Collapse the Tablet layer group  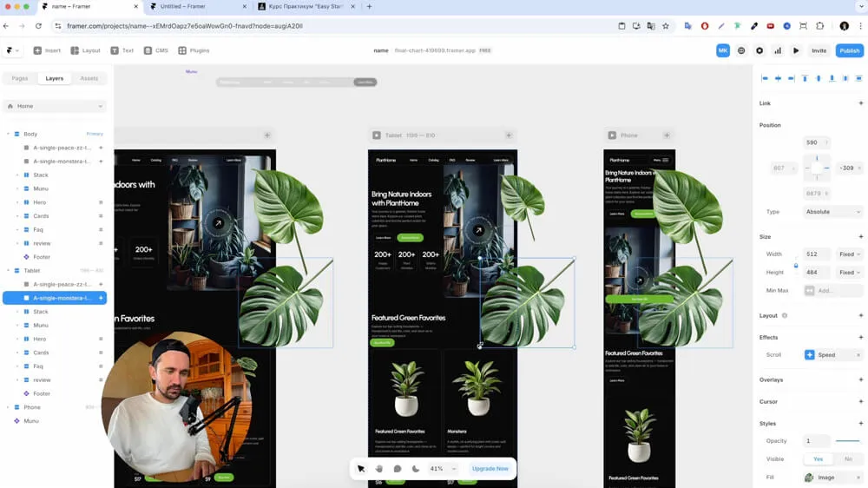tap(9, 270)
